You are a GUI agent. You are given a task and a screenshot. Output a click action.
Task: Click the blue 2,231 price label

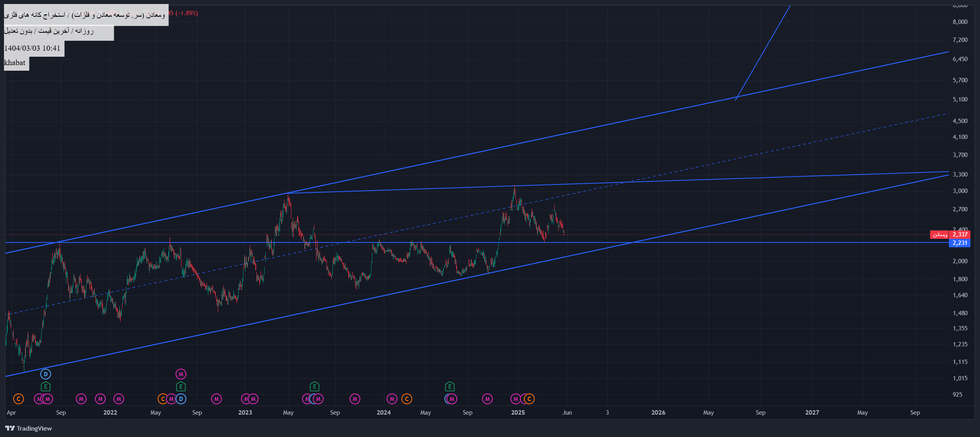tap(960, 243)
